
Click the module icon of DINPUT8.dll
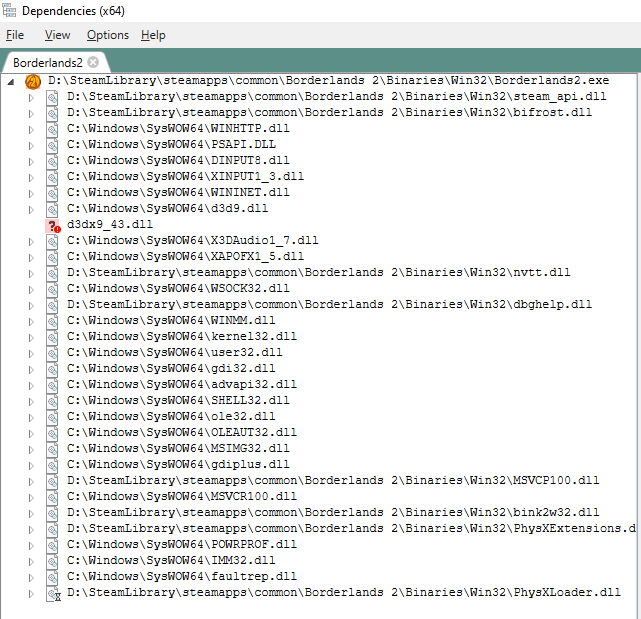tap(52, 161)
